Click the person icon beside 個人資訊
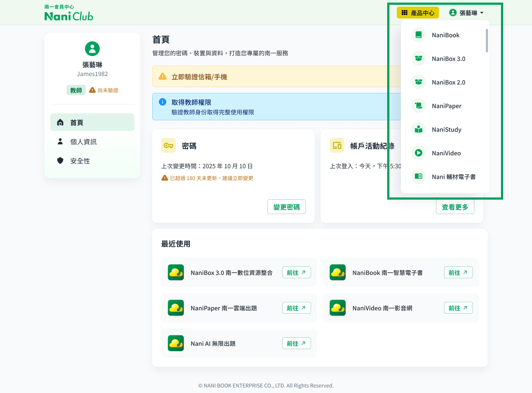This screenshot has width=532, height=393. (60, 141)
